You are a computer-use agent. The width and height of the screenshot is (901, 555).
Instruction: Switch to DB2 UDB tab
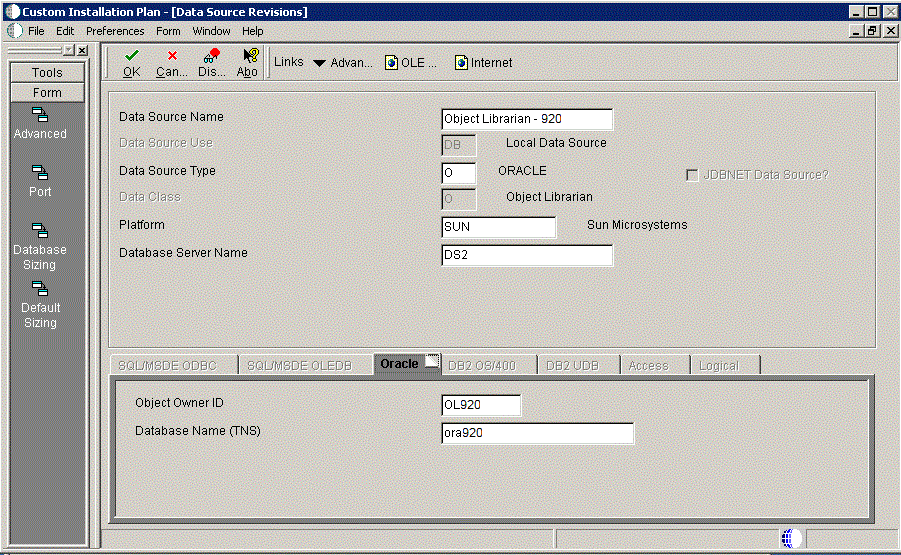(579, 365)
